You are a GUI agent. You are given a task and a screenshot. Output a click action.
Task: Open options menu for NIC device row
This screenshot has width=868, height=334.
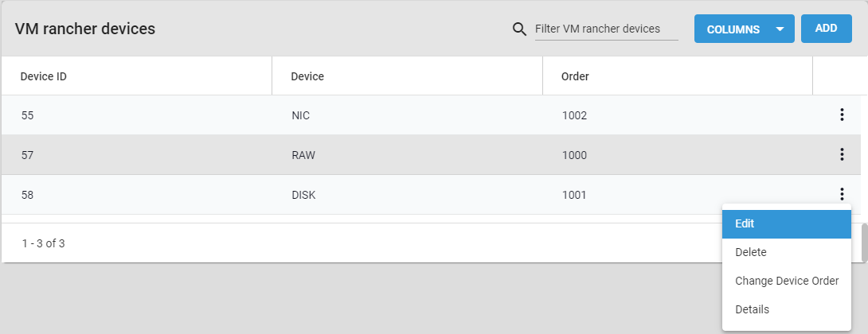coord(842,115)
